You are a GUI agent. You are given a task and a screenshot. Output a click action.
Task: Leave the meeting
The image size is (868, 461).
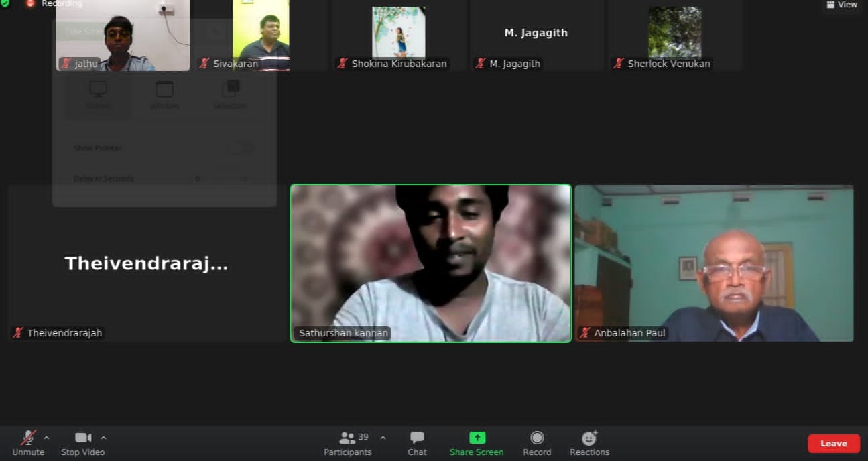click(834, 444)
